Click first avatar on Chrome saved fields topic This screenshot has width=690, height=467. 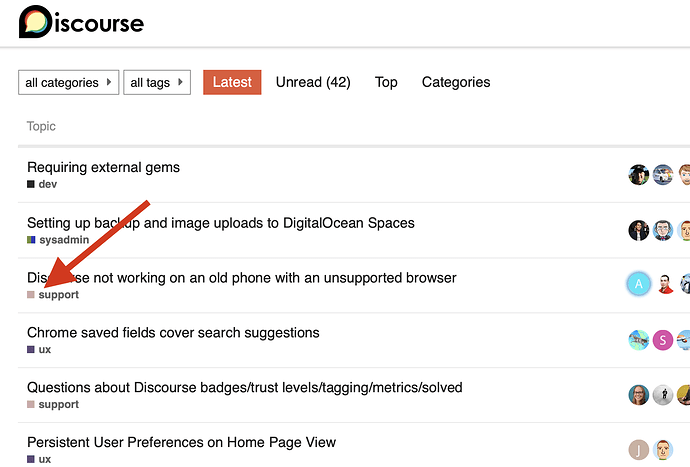coord(639,340)
